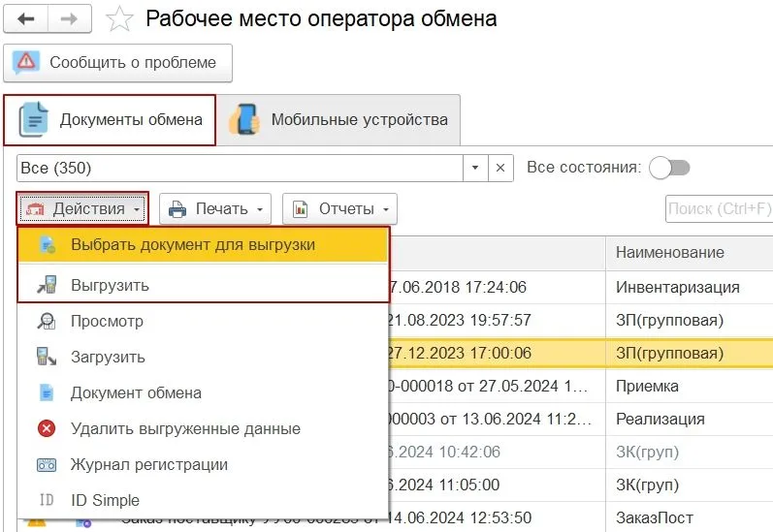Switch to the Мобильные устройства tab
This screenshot has width=773, height=532.
[x=338, y=120]
